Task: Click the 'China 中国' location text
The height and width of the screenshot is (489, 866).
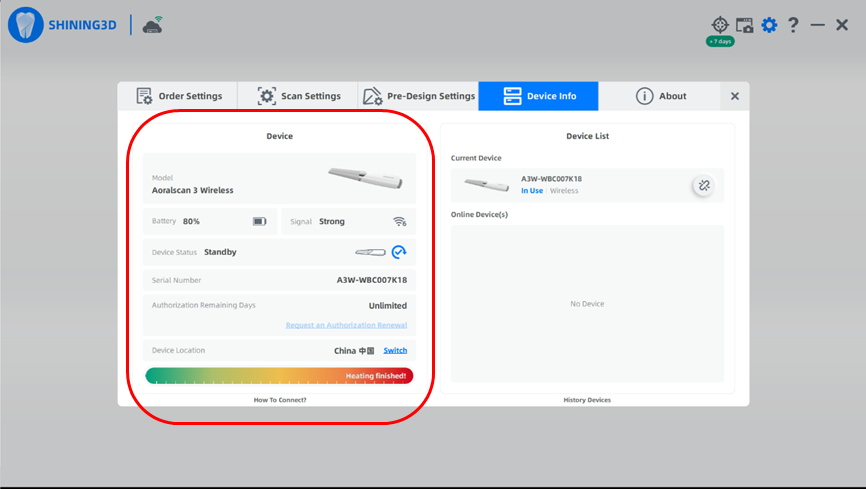Action: click(x=354, y=350)
